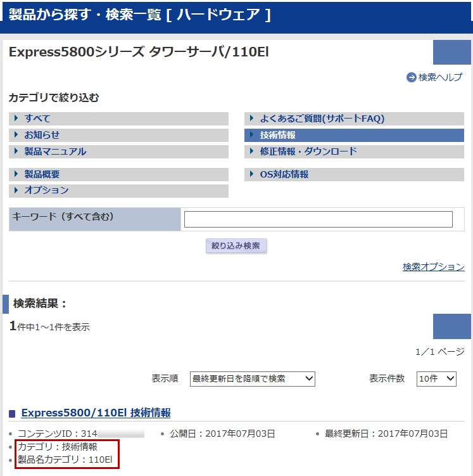The image size is (473, 476).
Task: Click the コンテンツID text entry
Action: [80, 434]
